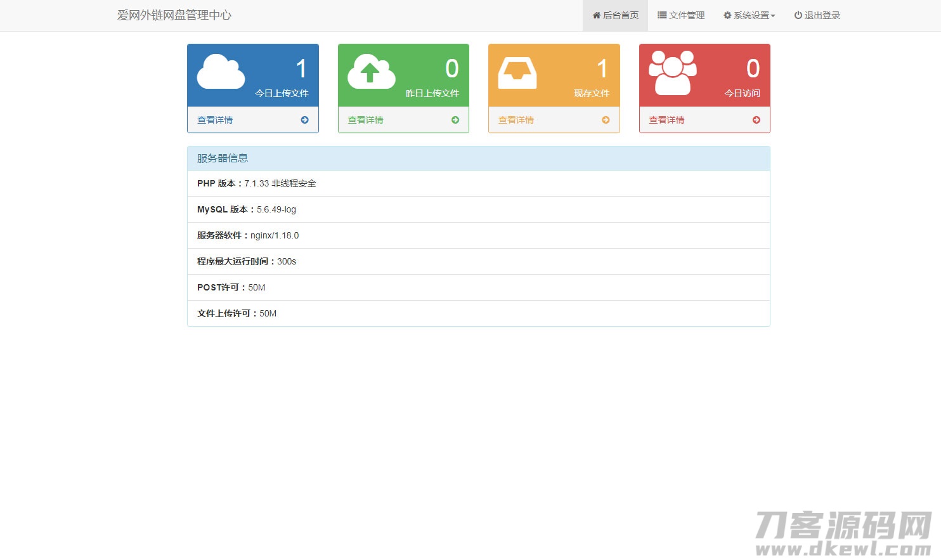Click the green circle arrow icon

(455, 120)
